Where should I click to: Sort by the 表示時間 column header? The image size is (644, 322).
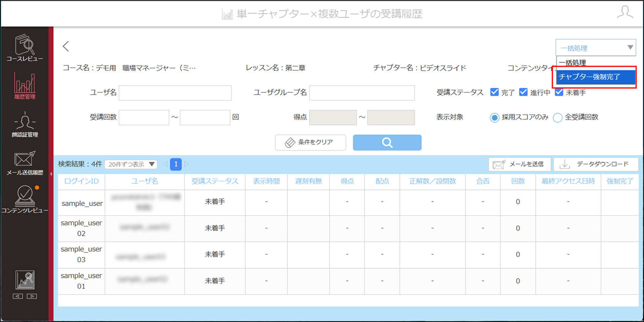tap(266, 181)
